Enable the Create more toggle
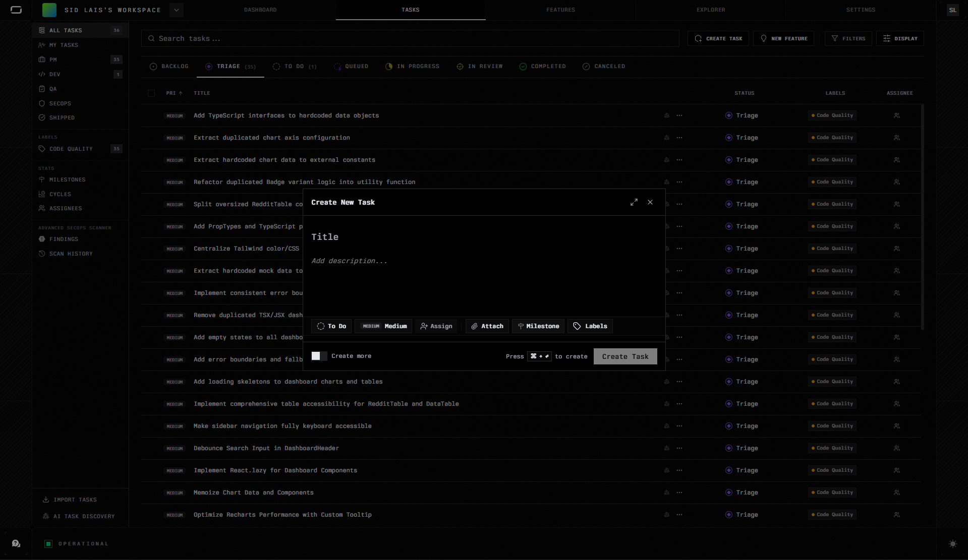Screen dimensions: 968x560 (x=319, y=356)
